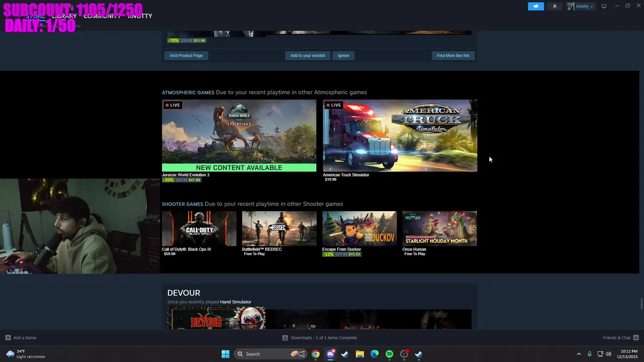The height and width of the screenshot is (362, 644).
Task: Click microphone tray icon
Action: [x=589, y=354]
